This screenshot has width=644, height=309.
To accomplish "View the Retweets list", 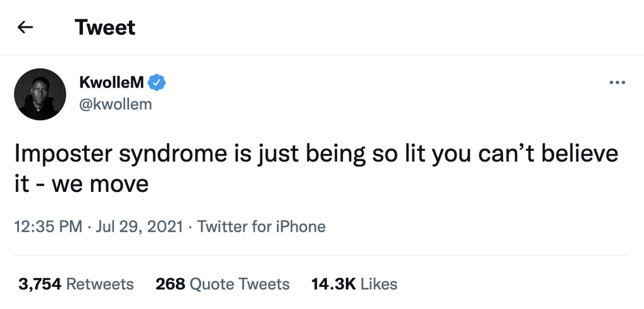I will (x=100, y=284).
